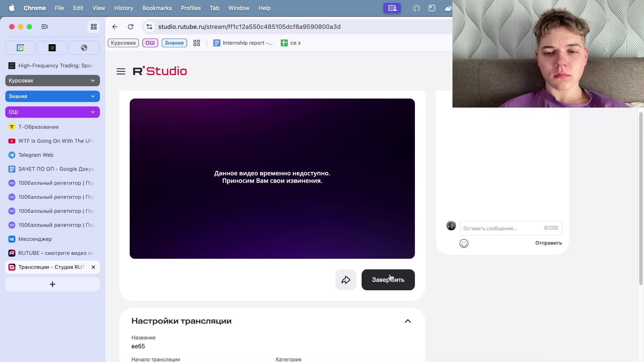Open the pinned Google Calendar tab
Image resolution: width=644 pixels, height=362 pixels.
[x=20, y=48]
